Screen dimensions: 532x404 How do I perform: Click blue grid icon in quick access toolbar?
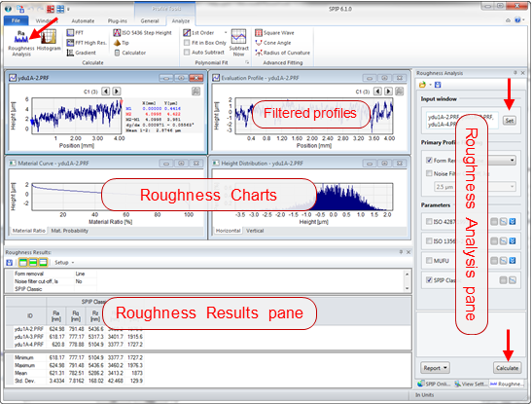(x=60, y=9)
